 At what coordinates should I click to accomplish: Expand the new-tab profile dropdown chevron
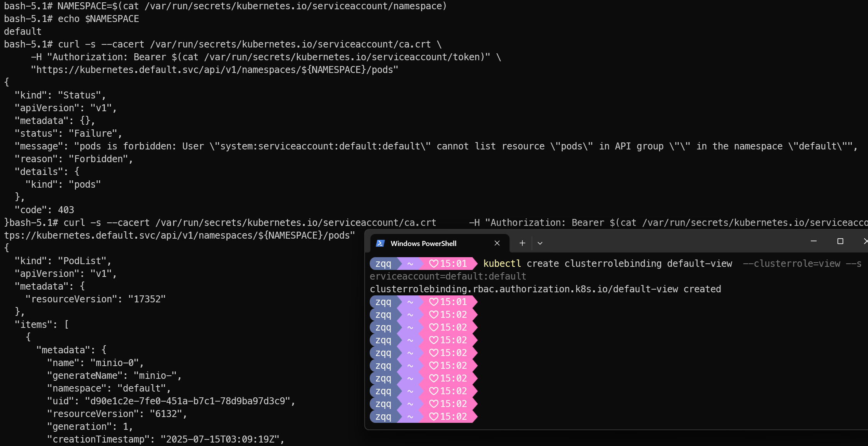[x=540, y=243]
